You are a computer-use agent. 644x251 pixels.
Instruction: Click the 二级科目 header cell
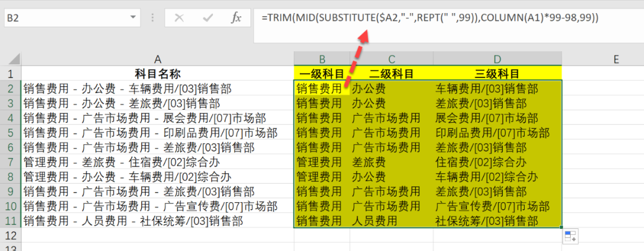point(391,73)
